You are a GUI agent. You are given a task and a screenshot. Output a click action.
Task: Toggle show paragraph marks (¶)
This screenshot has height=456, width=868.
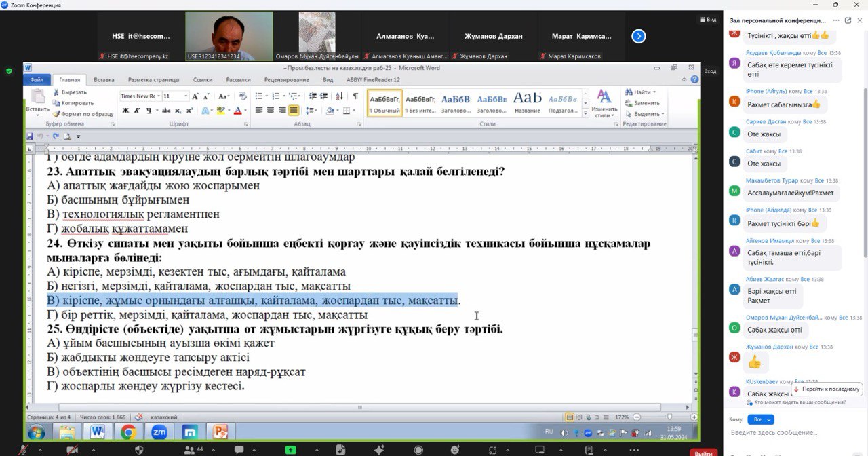pos(355,96)
